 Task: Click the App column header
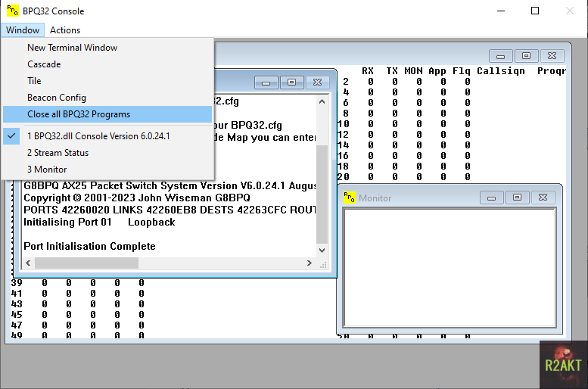(437, 71)
